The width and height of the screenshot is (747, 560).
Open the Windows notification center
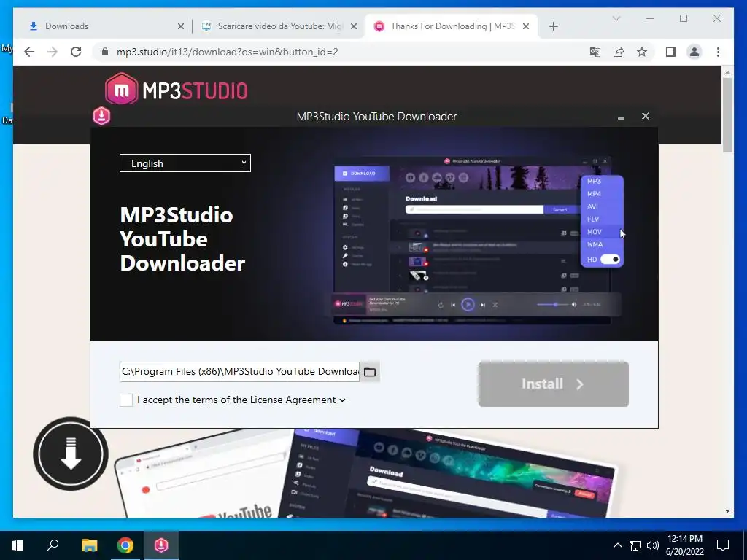(x=723, y=545)
